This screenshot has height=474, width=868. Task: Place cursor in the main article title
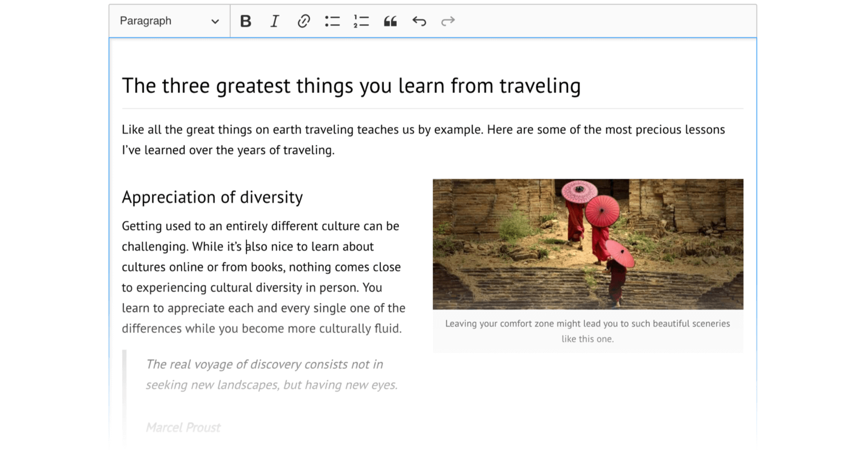pos(286,86)
